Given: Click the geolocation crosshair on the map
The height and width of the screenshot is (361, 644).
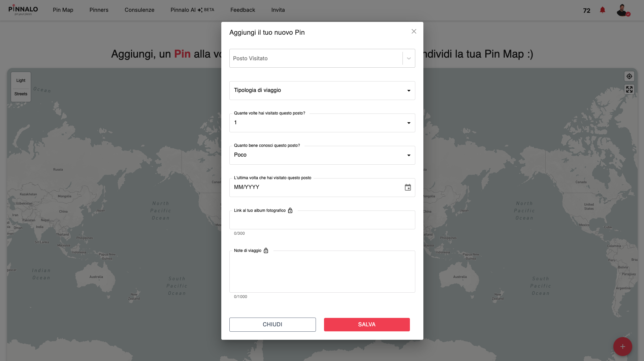Looking at the screenshot, I should (x=629, y=76).
